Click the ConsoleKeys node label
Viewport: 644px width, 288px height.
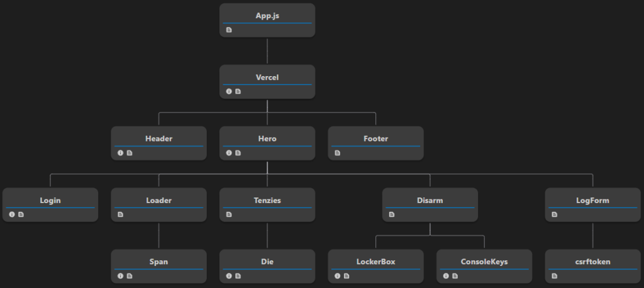click(x=484, y=262)
